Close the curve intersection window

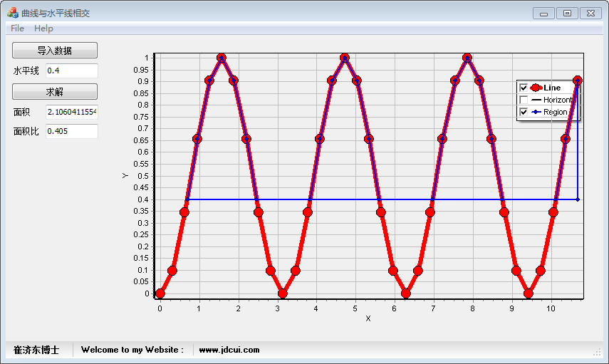[x=590, y=13]
